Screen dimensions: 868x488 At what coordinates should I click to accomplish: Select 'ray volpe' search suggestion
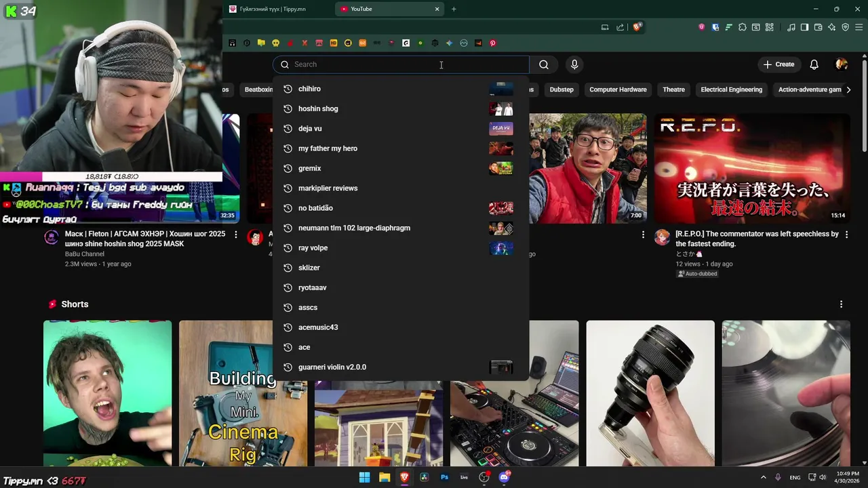point(400,247)
